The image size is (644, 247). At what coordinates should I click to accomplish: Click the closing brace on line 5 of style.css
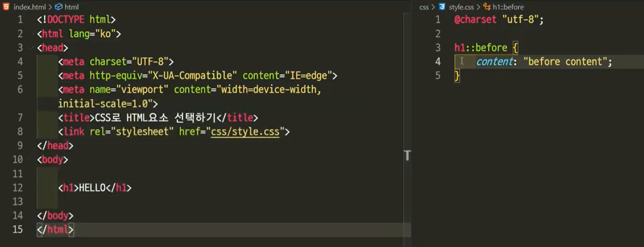pyautogui.click(x=457, y=76)
